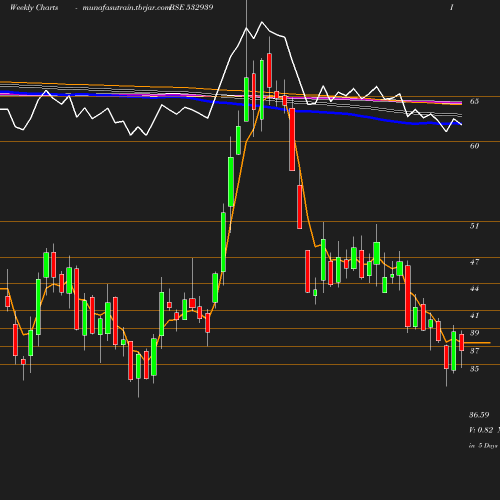Click the 60 price axis label
Viewport: 500px width, 500px height.
pos(475,146)
